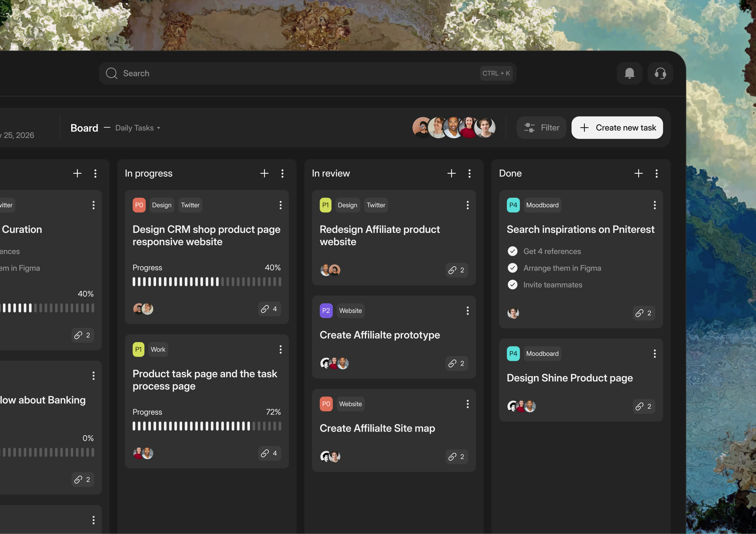Click the Search input field
Screen dimensions: 756x534
[296, 73]
